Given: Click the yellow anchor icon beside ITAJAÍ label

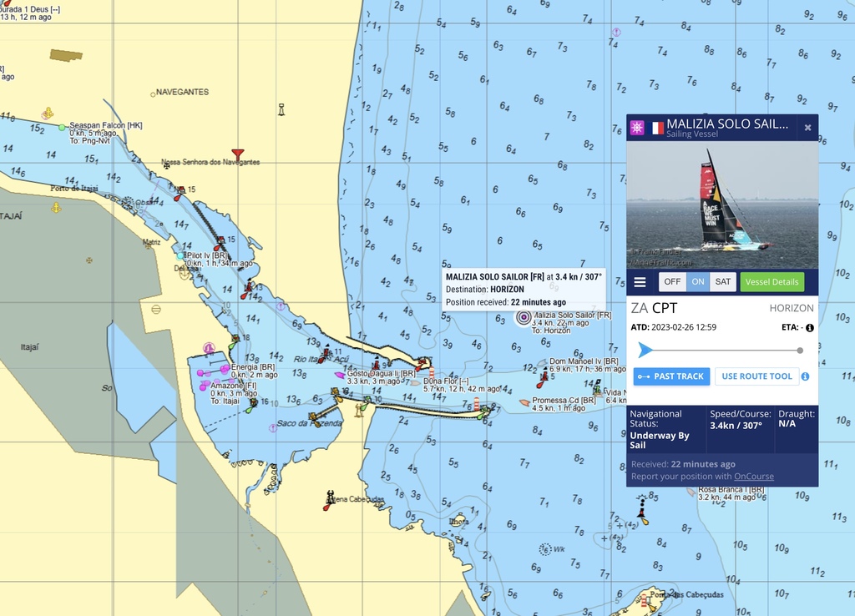Looking at the screenshot, I should pyautogui.click(x=56, y=208).
